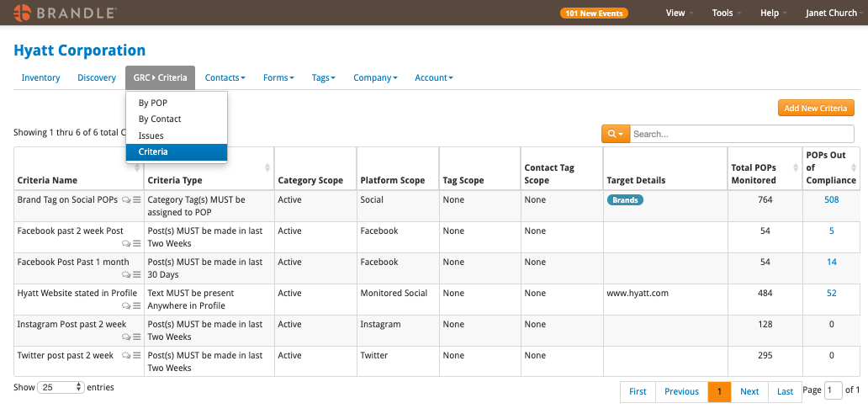Expand the Forms dropdown tab
868x419 pixels.
click(x=278, y=78)
